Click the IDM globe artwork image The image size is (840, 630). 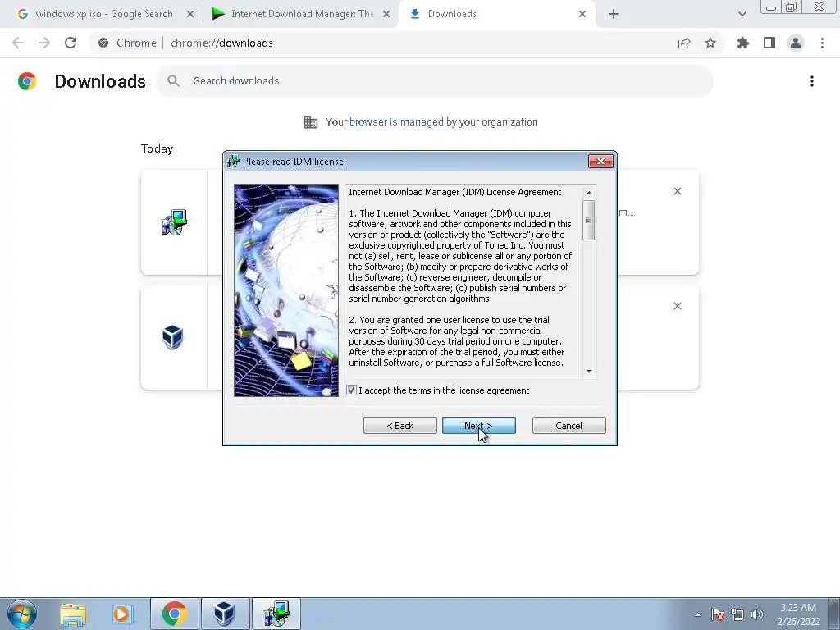pyautogui.click(x=286, y=290)
